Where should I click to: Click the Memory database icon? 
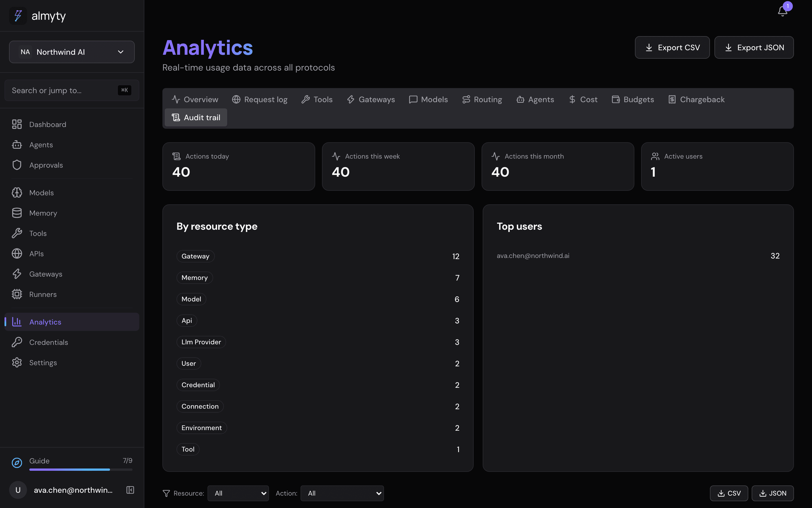(x=17, y=213)
